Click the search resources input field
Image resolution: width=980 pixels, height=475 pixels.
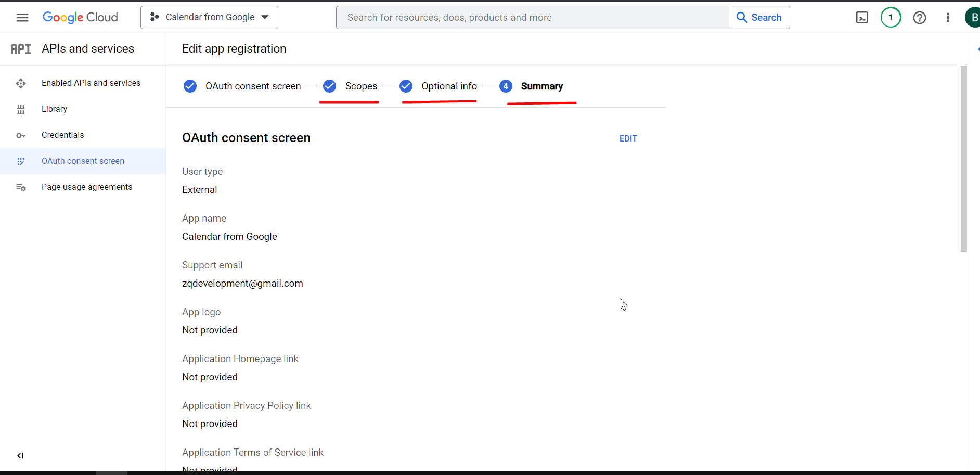(x=533, y=18)
